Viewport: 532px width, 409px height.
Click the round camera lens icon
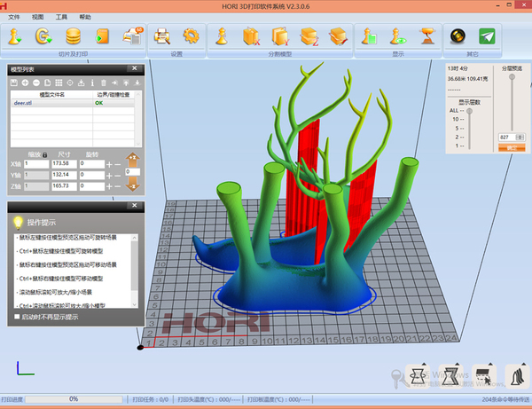458,36
